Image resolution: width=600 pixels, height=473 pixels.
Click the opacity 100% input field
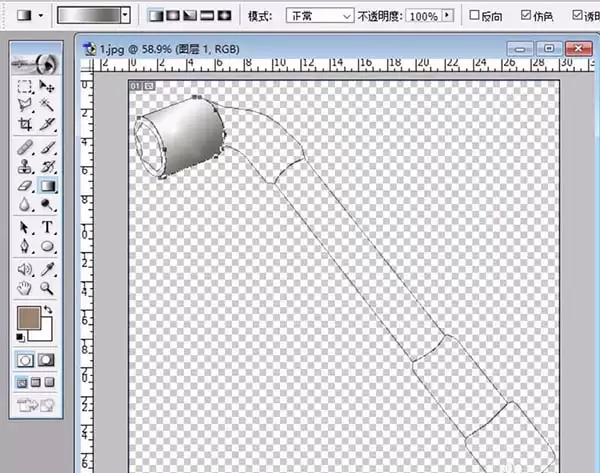424,16
